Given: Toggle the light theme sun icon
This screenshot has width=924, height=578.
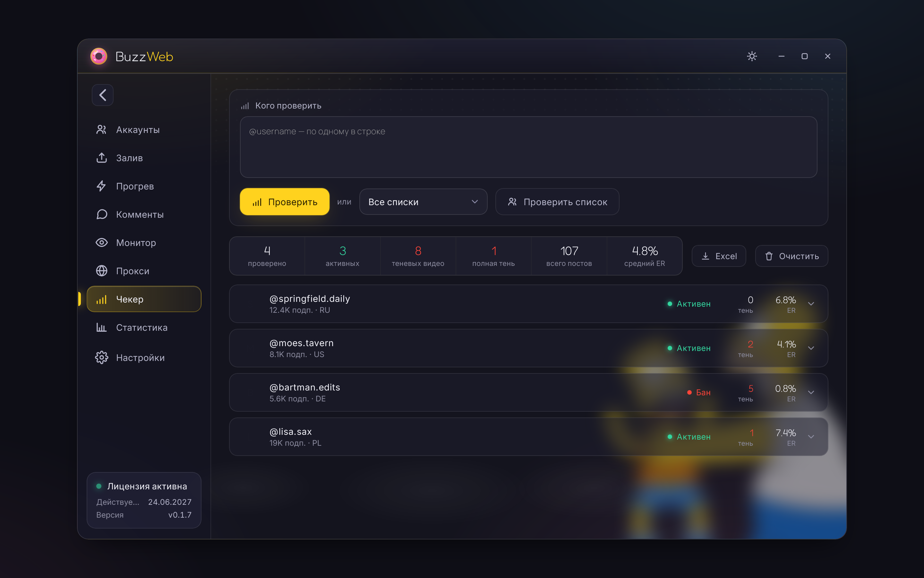Looking at the screenshot, I should click(x=752, y=56).
